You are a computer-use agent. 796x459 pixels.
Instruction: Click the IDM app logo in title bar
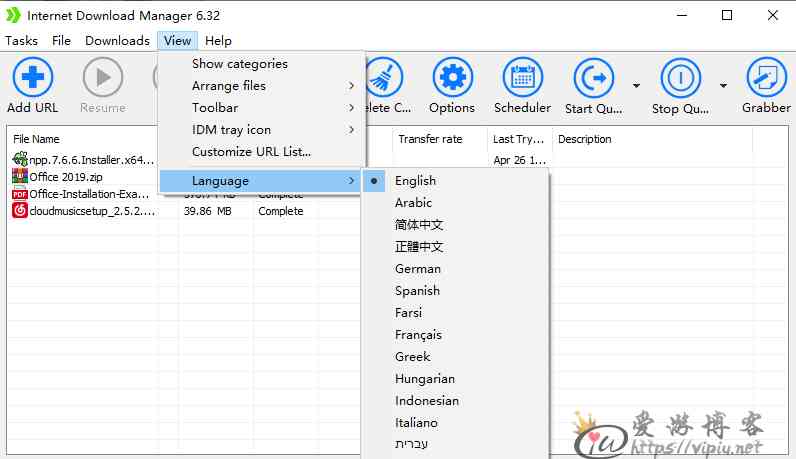pos(13,15)
